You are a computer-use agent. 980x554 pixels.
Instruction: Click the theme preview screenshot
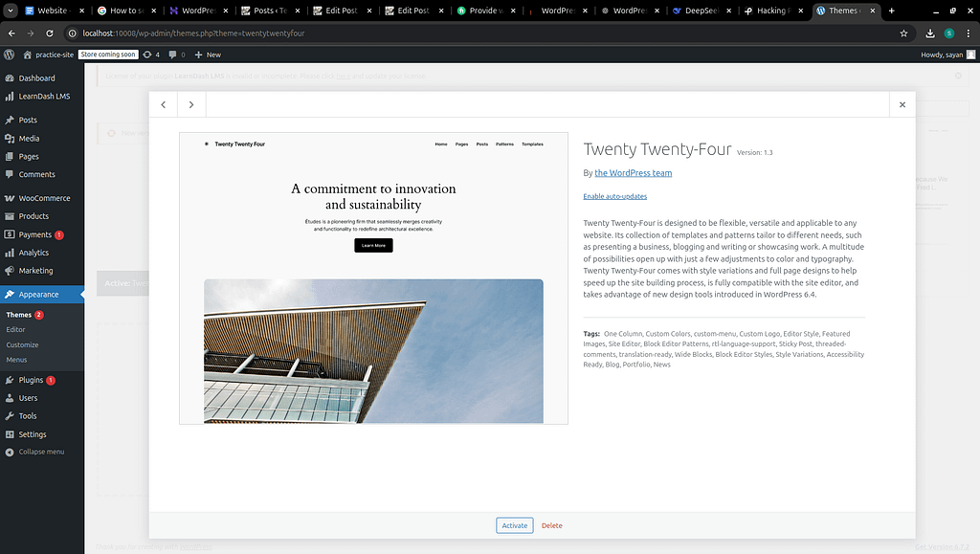(373, 277)
